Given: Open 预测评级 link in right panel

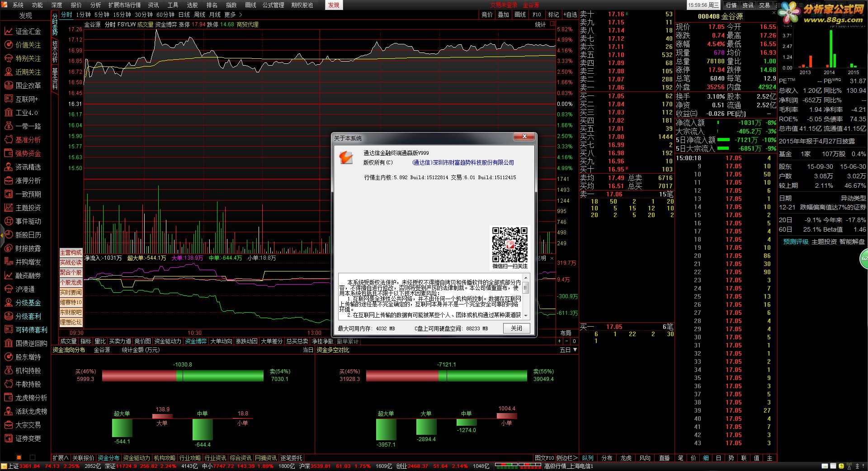Looking at the screenshot, I should point(796,242).
